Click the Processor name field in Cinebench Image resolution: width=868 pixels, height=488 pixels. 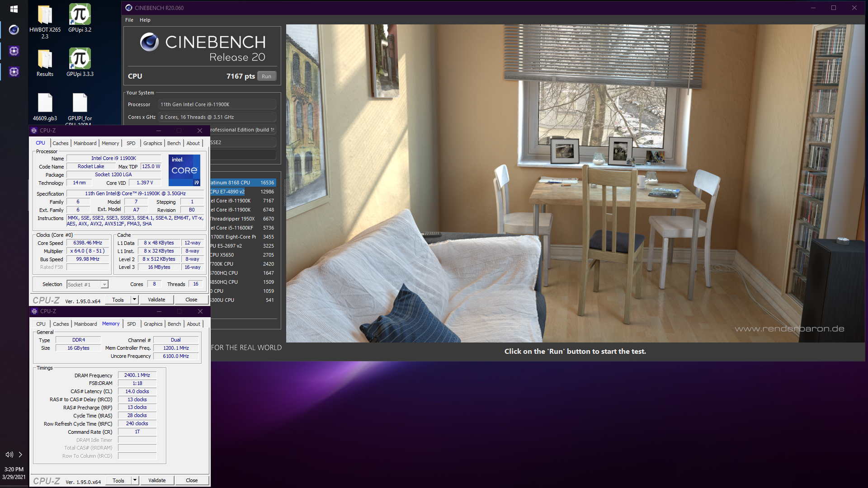point(217,104)
